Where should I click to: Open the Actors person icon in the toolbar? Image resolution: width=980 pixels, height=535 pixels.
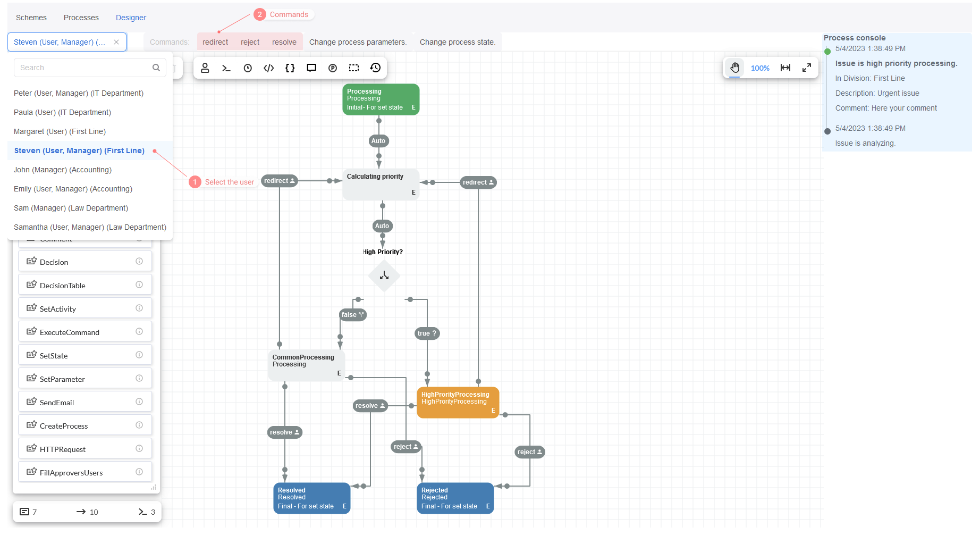(205, 68)
